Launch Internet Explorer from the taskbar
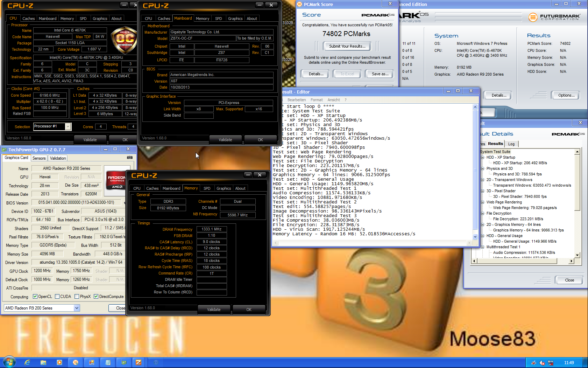This screenshot has height=368, width=588. click(27, 362)
